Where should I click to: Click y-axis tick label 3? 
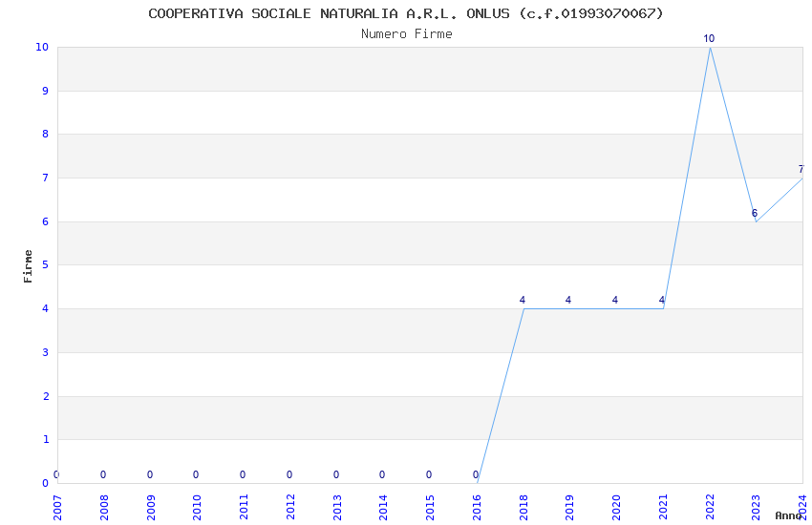tap(46, 353)
